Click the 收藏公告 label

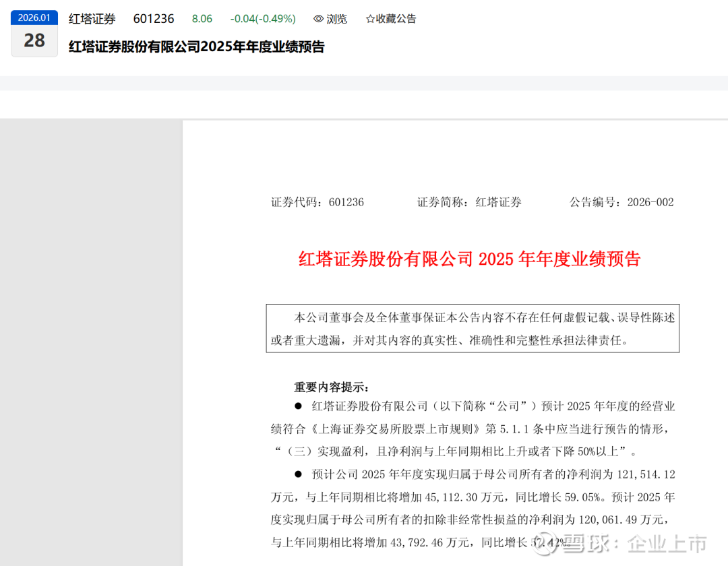pyautogui.click(x=396, y=19)
